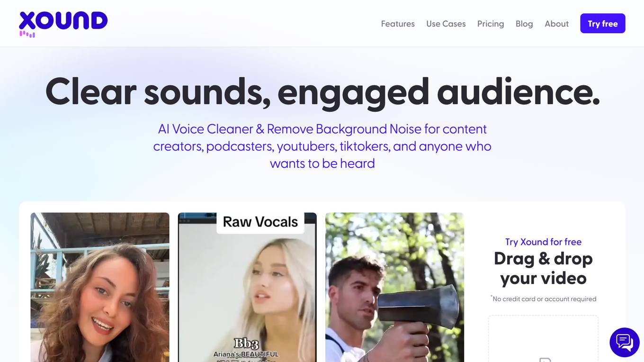Go to Use Cases page
644x362 pixels.
[446, 24]
